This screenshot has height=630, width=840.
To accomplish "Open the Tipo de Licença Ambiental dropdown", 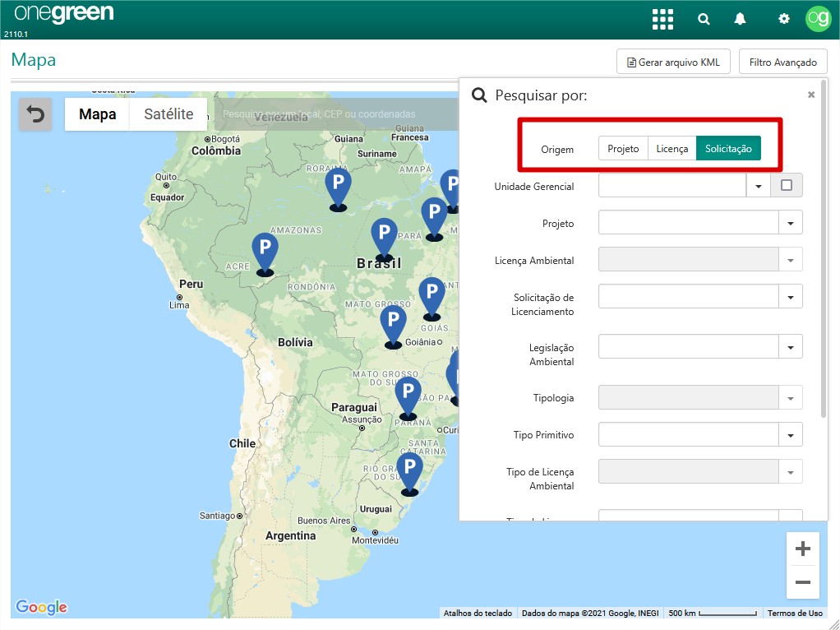I will (x=700, y=472).
